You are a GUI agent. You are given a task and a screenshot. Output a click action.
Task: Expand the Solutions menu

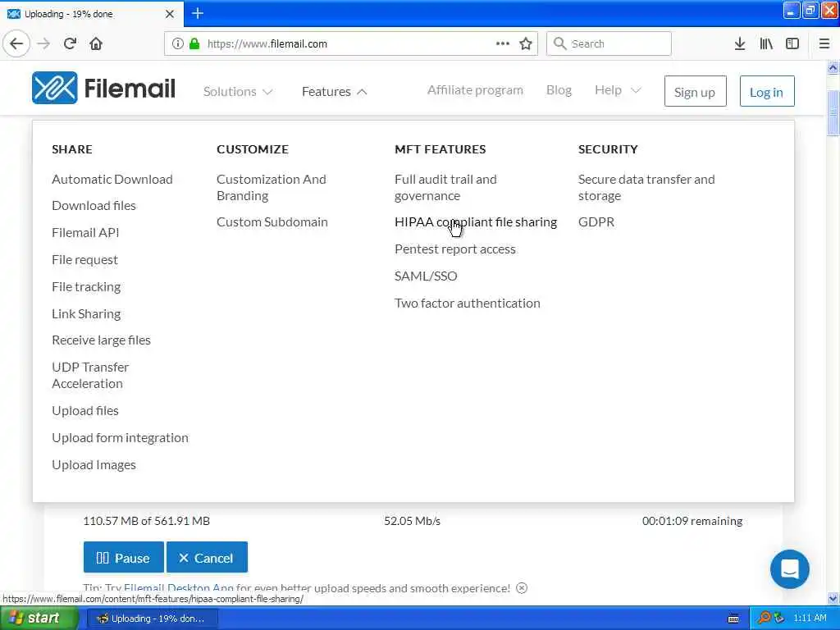pyautogui.click(x=238, y=92)
